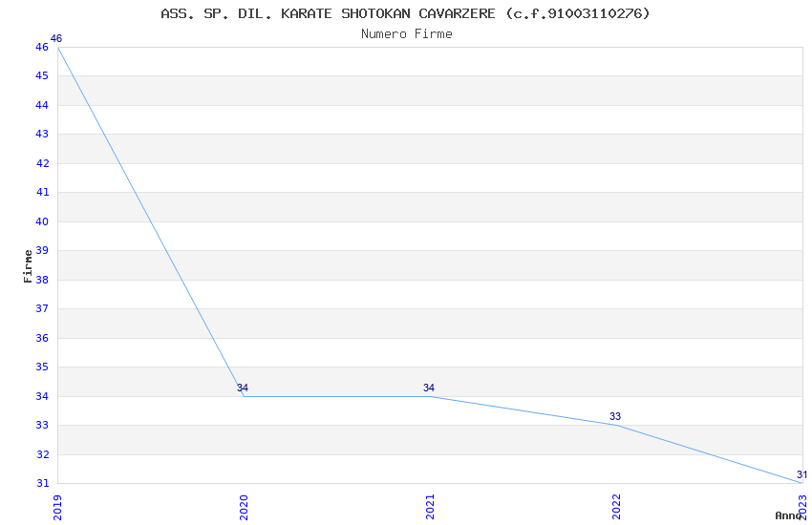Click the y-axis tick value 43
812x525 pixels.
pos(42,134)
